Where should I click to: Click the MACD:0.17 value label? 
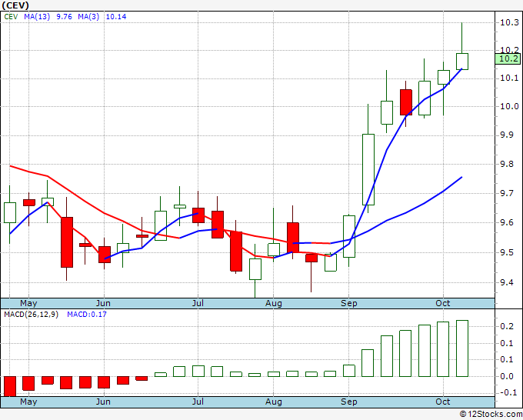(87, 315)
